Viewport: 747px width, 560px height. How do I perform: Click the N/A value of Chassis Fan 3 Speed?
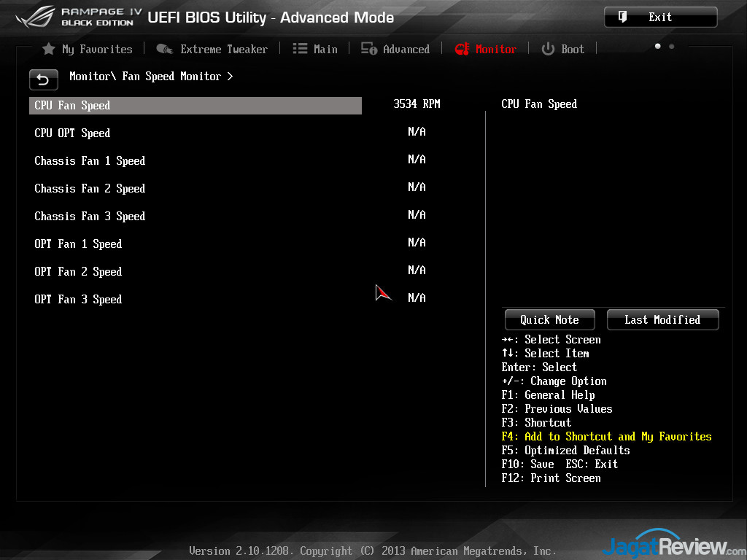pos(417,214)
